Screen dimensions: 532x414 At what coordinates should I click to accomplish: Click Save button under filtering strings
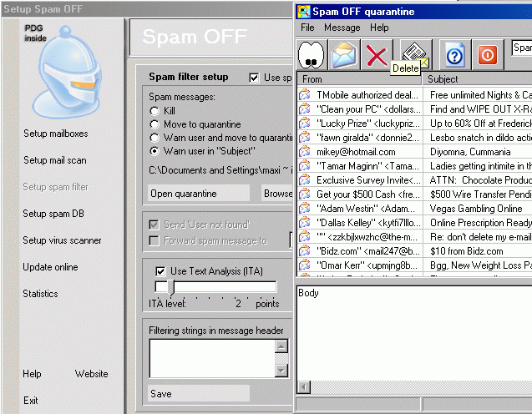click(199, 394)
